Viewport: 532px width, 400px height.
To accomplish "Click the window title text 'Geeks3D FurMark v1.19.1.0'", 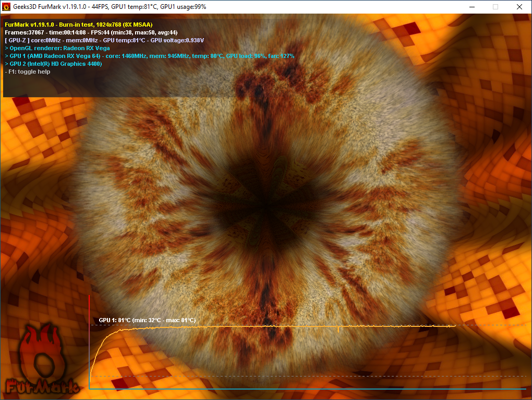I will tap(50, 7).
